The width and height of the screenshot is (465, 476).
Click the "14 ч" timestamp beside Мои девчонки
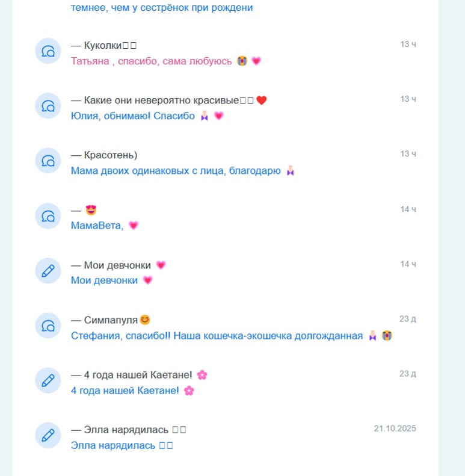(x=408, y=264)
